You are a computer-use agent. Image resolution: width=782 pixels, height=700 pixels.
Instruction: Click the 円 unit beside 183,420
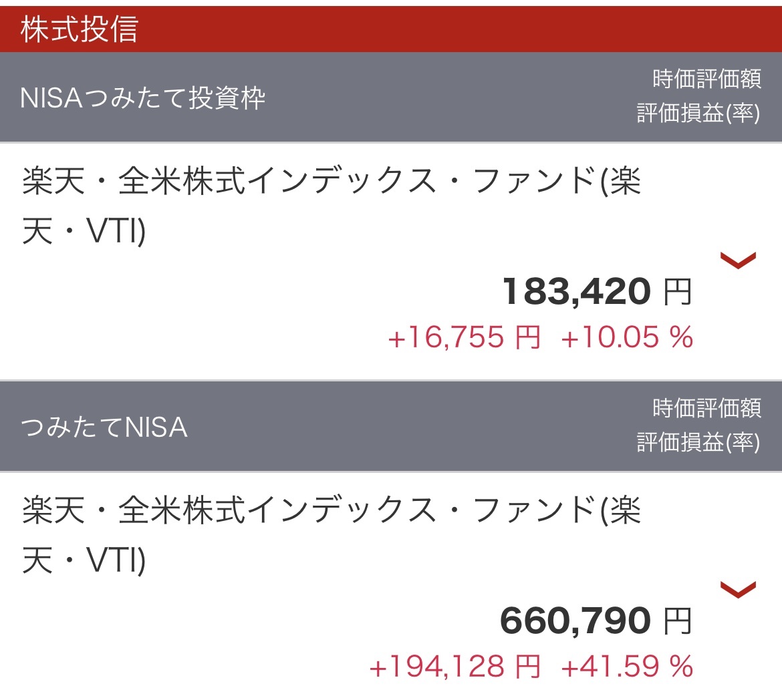(678, 293)
